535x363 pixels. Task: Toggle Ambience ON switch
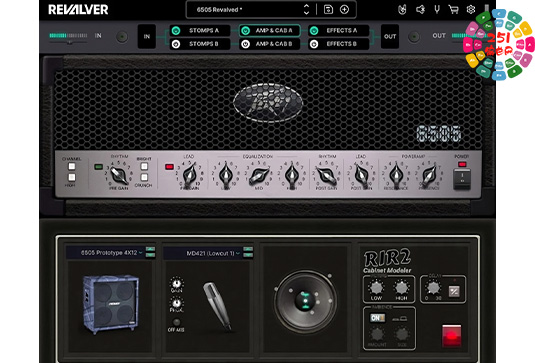pos(377,318)
